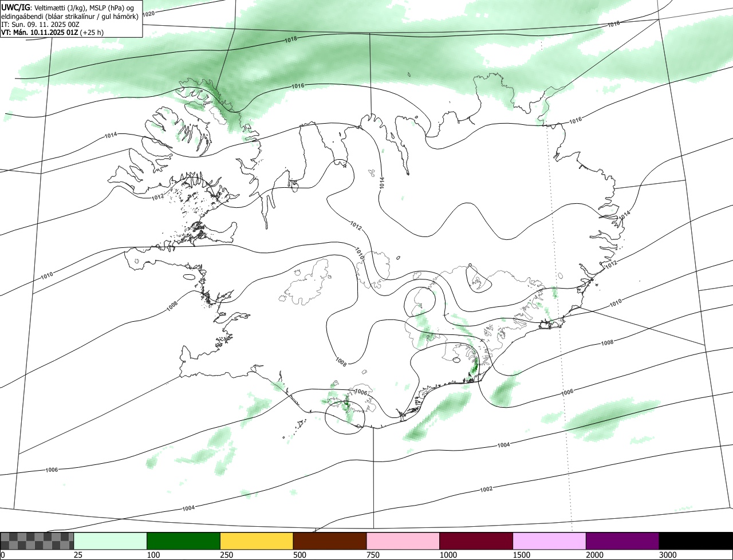This screenshot has width=733, height=560.
Task: Click legend scale value 500
Action: 299,555
